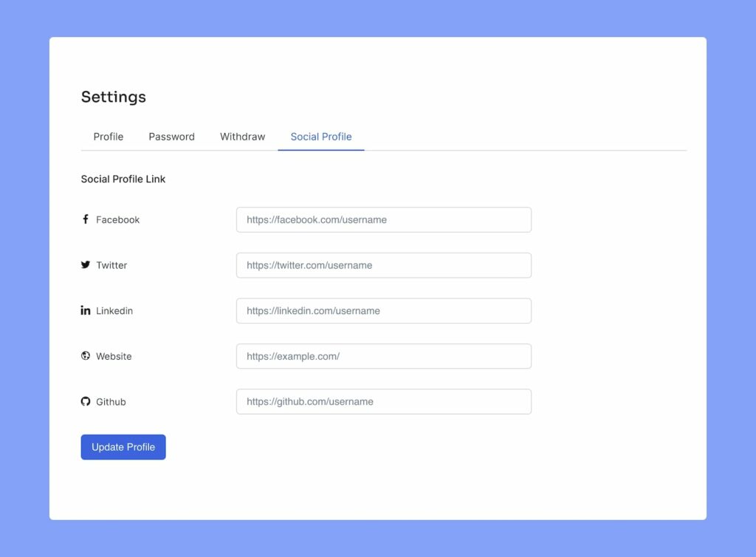Viewport: 756px width, 557px height.
Task: Click the Twitter username input field
Action: pyautogui.click(x=383, y=265)
